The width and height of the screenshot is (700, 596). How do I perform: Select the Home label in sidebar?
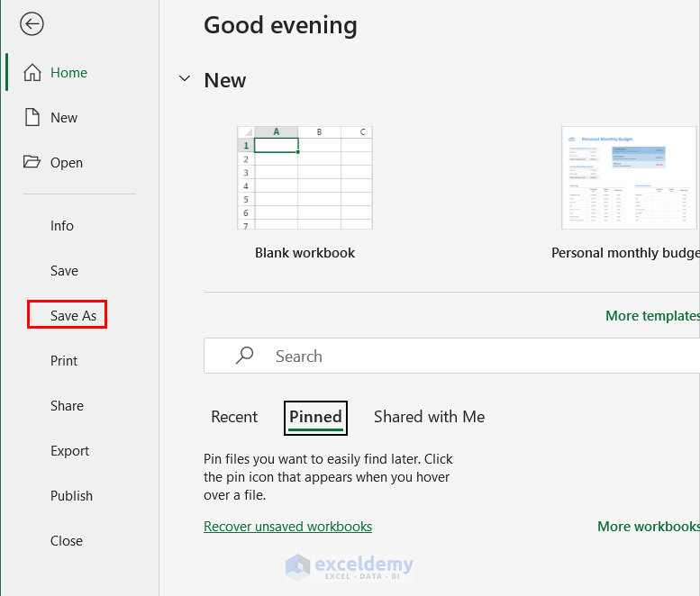tap(68, 73)
